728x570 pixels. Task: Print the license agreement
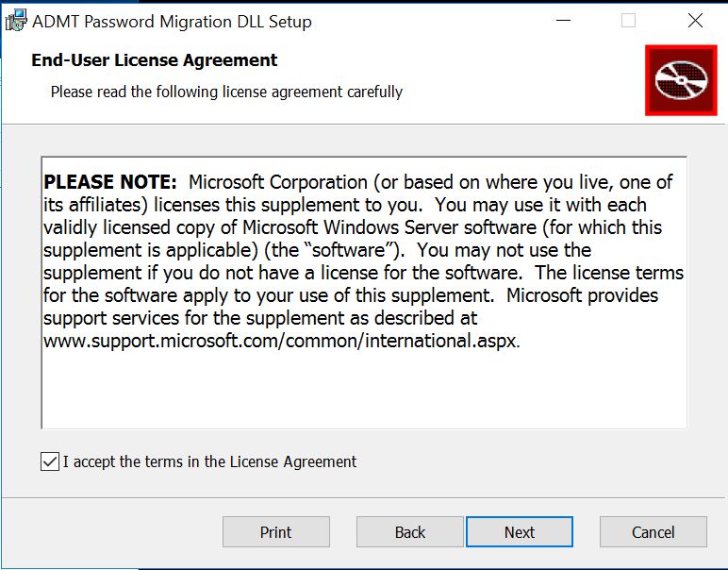tap(275, 532)
